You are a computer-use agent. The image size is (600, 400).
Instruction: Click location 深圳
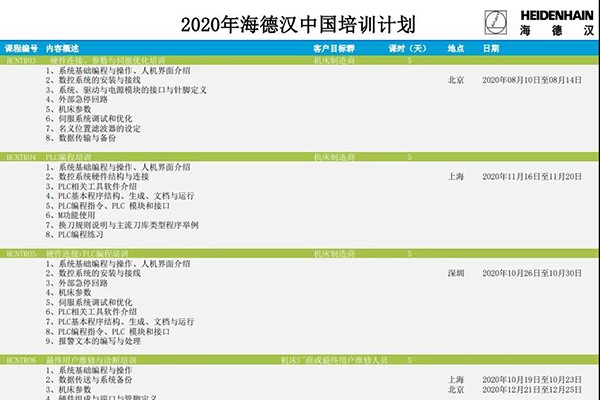tap(456, 273)
